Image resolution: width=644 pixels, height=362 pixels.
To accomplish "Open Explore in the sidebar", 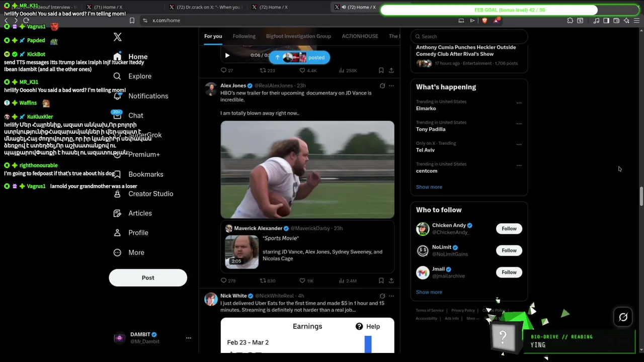I will pyautogui.click(x=140, y=76).
